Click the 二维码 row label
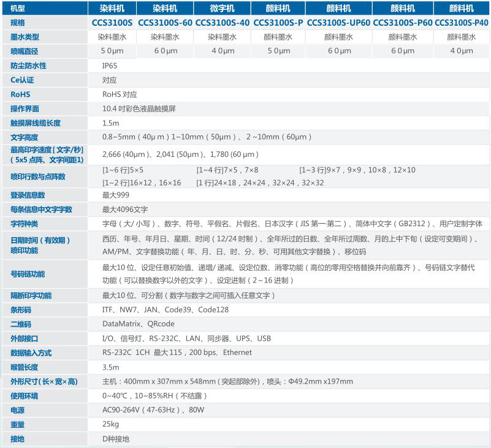This screenshot has height=448, width=491. coord(21,324)
